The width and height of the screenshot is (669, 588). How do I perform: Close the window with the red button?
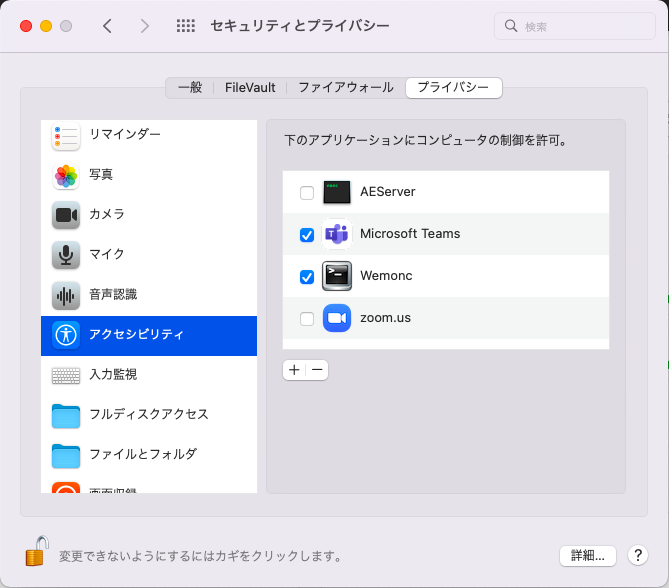(x=26, y=26)
